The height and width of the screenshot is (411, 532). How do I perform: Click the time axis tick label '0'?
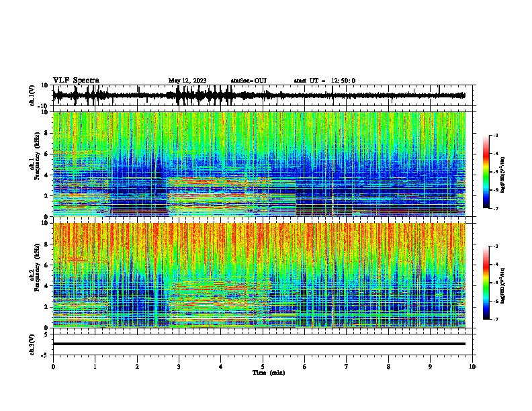(x=53, y=367)
